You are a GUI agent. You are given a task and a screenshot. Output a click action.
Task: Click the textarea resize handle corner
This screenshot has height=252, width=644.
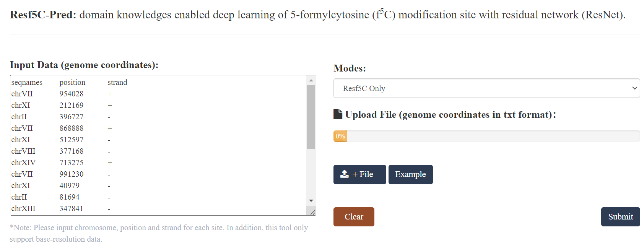point(312,212)
